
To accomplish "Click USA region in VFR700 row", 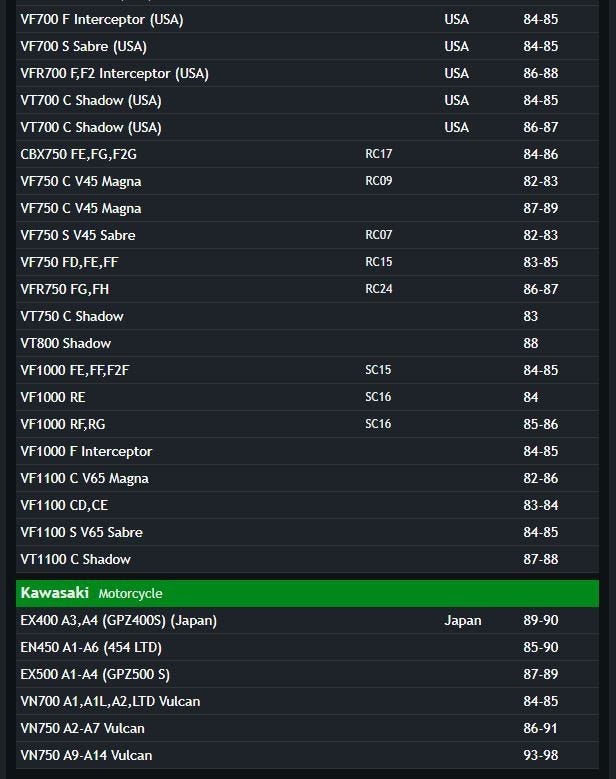I will click(x=457, y=73).
